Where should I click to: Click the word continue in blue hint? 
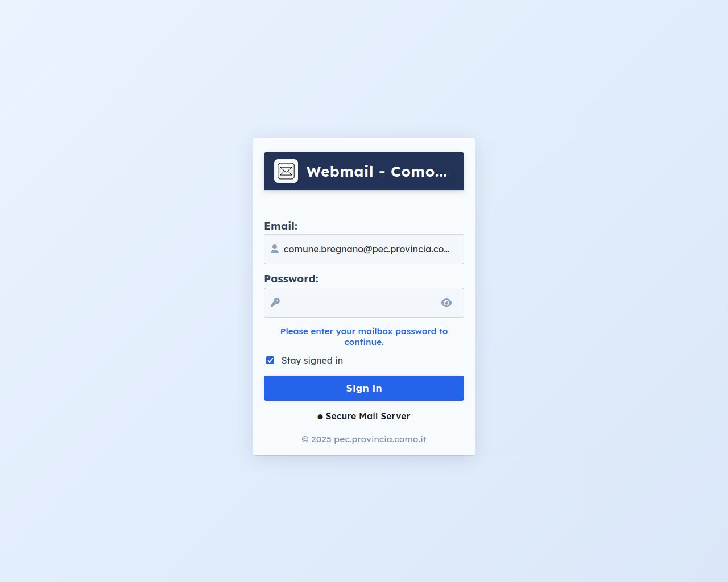363,342
